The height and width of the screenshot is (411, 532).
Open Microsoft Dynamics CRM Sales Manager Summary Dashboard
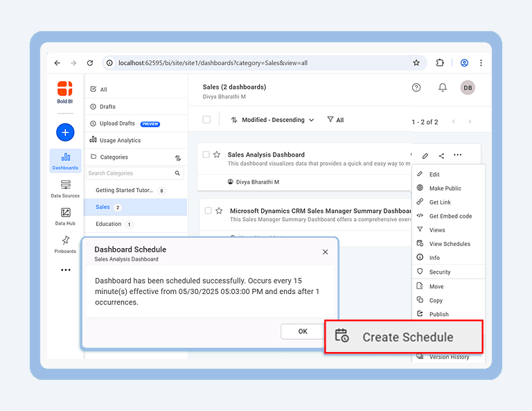click(x=320, y=211)
